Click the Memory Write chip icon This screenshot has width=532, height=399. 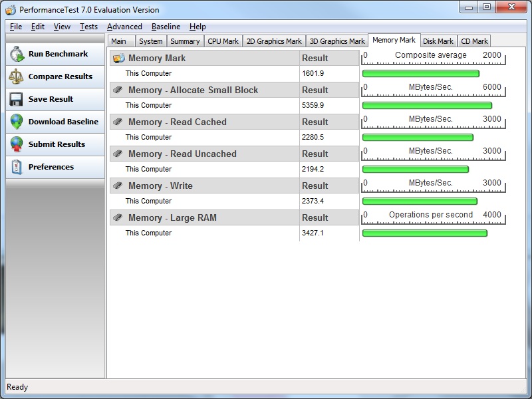click(x=118, y=186)
